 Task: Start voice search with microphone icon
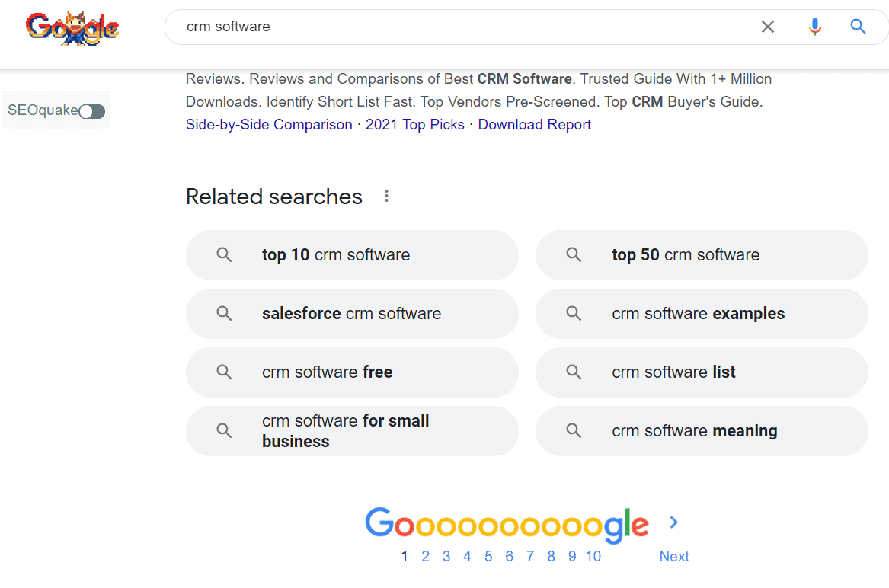click(x=815, y=27)
